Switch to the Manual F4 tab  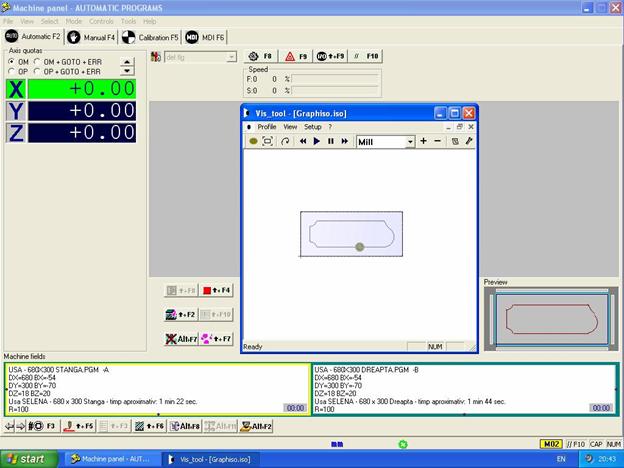pos(94,37)
